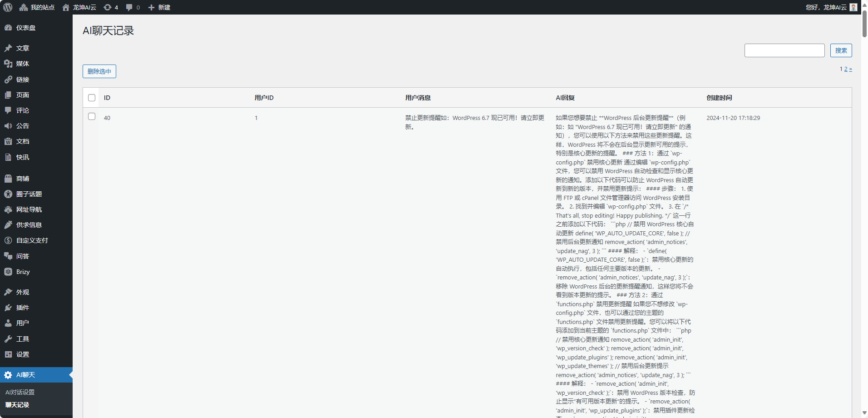Open the WordPress logo menu
The width and height of the screenshot is (868, 418).
pos(8,7)
